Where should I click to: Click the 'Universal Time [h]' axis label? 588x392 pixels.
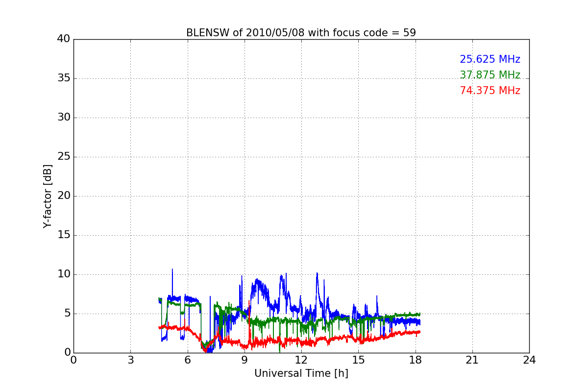[x=301, y=373]
